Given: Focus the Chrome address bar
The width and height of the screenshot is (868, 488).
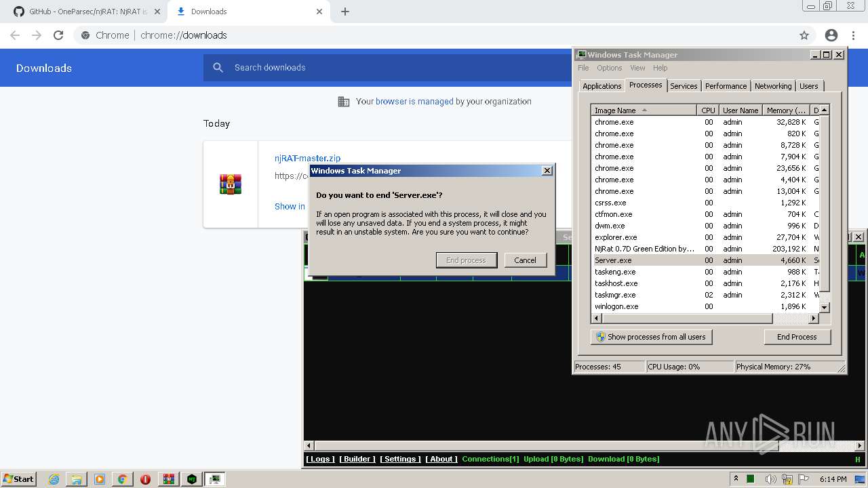Looking at the screenshot, I should (434, 35).
